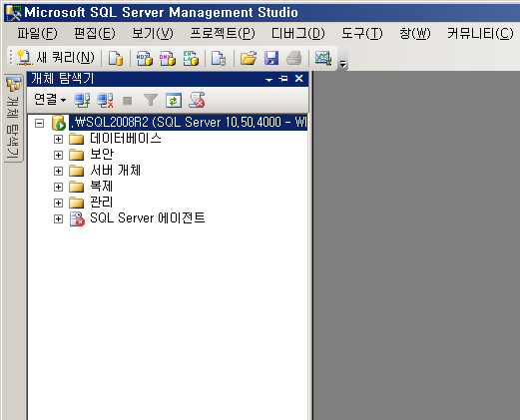This screenshot has width=520, height=420.
Task: Click Connect Object Explorer icon
Action: click(x=82, y=100)
